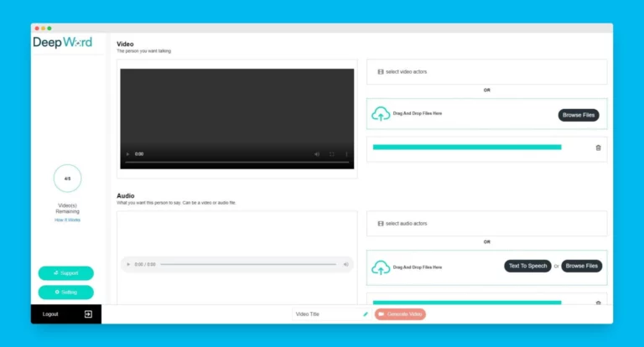Open the video player's more options menu

346,154
